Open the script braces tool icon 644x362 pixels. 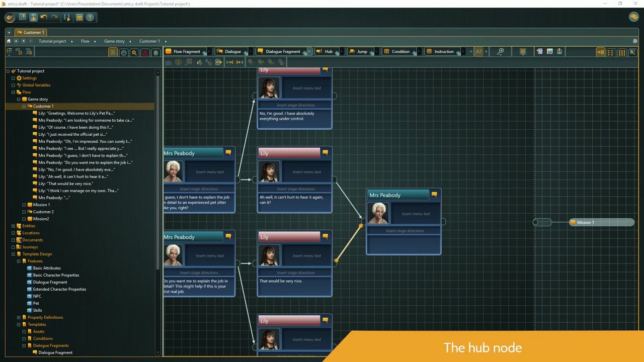pyautogui.click(x=67, y=17)
